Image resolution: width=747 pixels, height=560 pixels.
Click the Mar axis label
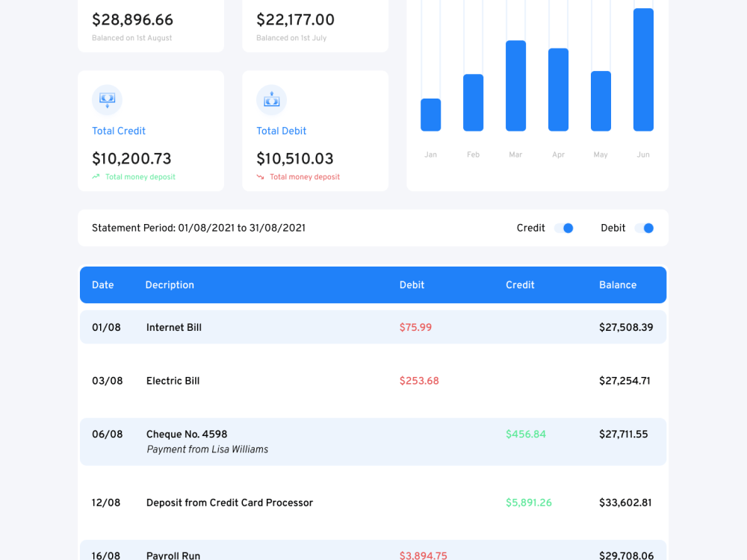pos(515,155)
